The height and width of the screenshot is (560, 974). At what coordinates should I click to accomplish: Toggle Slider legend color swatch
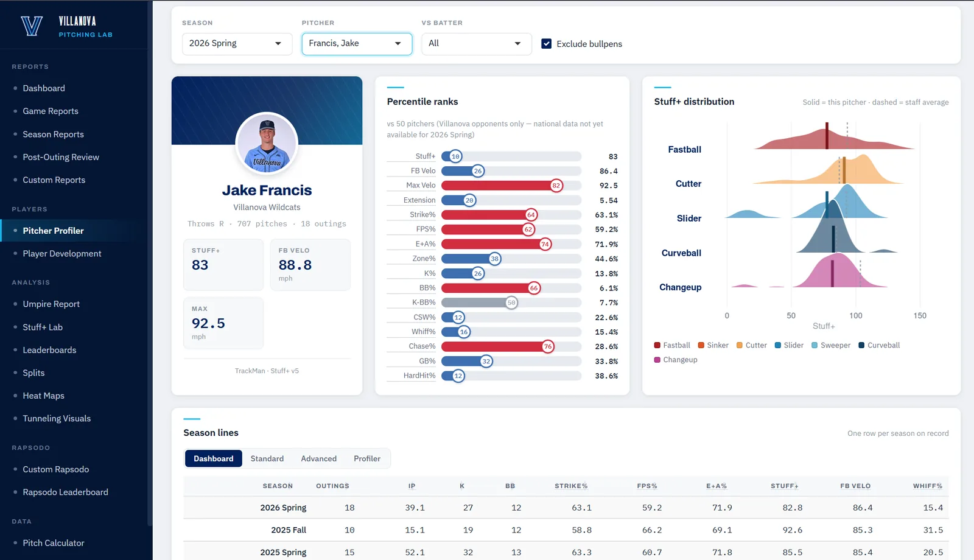tap(778, 345)
